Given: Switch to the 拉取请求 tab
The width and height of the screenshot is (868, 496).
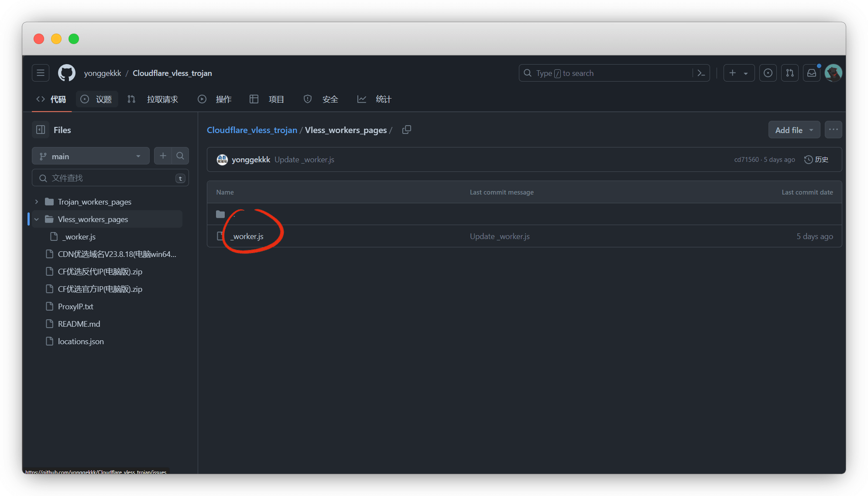Looking at the screenshot, I should click(x=153, y=99).
